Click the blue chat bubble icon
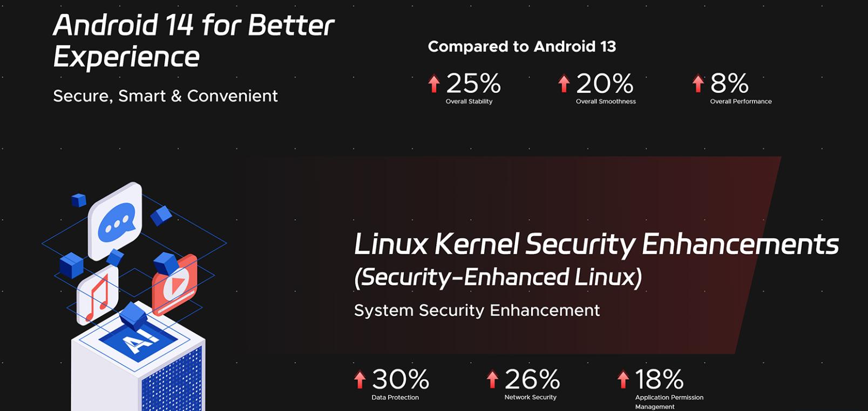The height and width of the screenshot is (411, 868). pyautogui.click(x=116, y=221)
